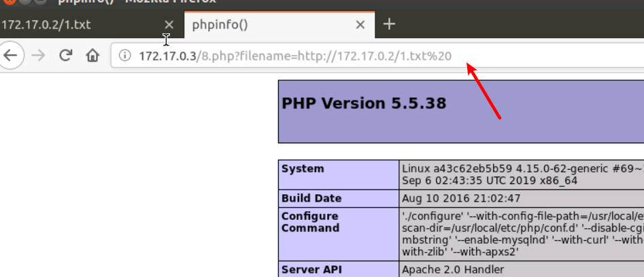This screenshot has width=644, height=277.
Task: Click the Configure Command row label
Action: tap(310, 222)
